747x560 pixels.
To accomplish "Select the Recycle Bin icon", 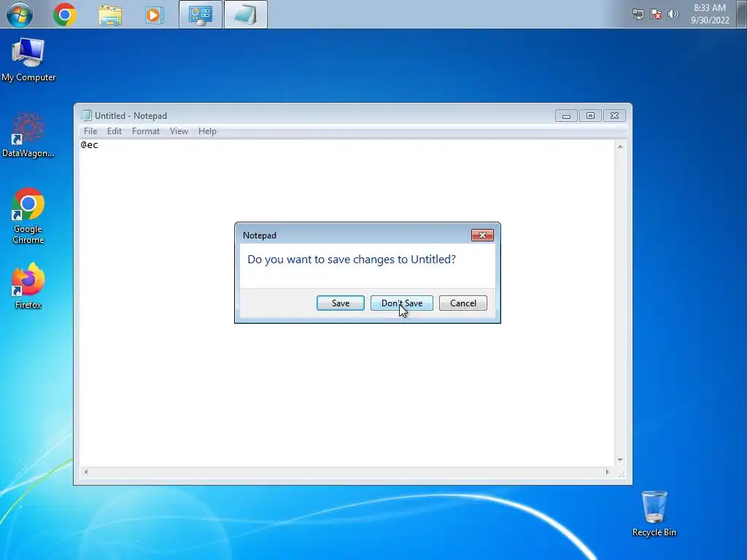I will pos(654,514).
